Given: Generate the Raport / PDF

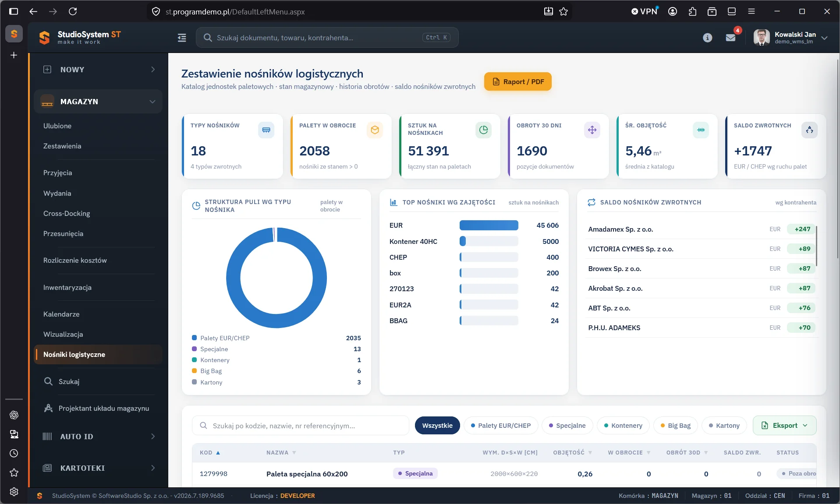Looking at the screenshot, I should tap(518, 82).
